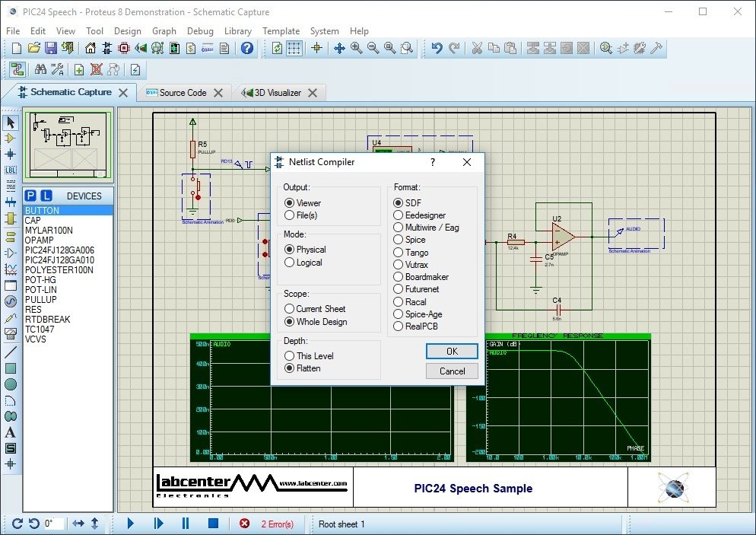Select Flatten depth option
Viewport: 756px width, 535px height.
click(289, 368)
